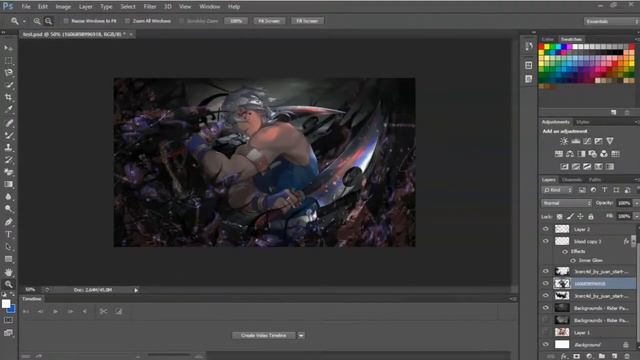Toggle lock all padlock icon
The width and height of the screenshot is (640, 360).
point(591,217)
